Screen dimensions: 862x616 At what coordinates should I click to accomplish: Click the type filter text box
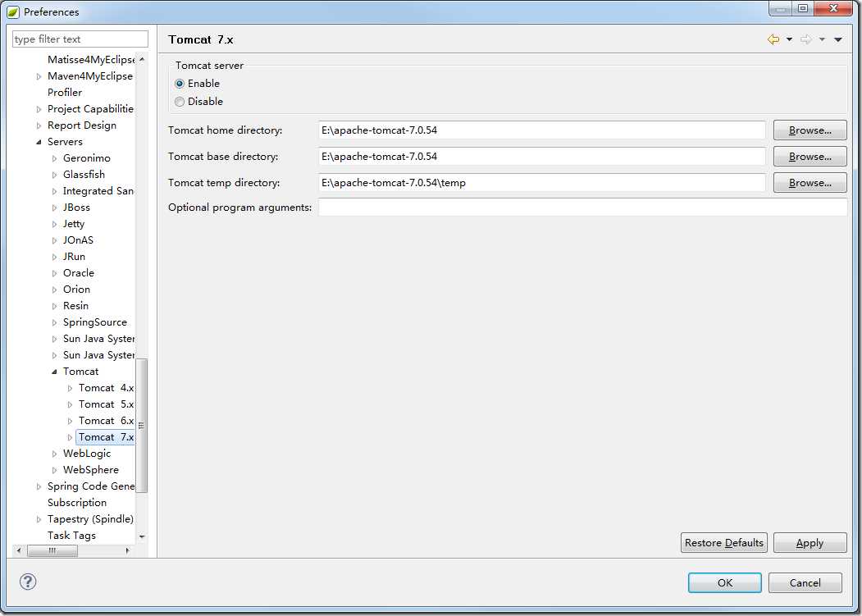coord(80,39)
